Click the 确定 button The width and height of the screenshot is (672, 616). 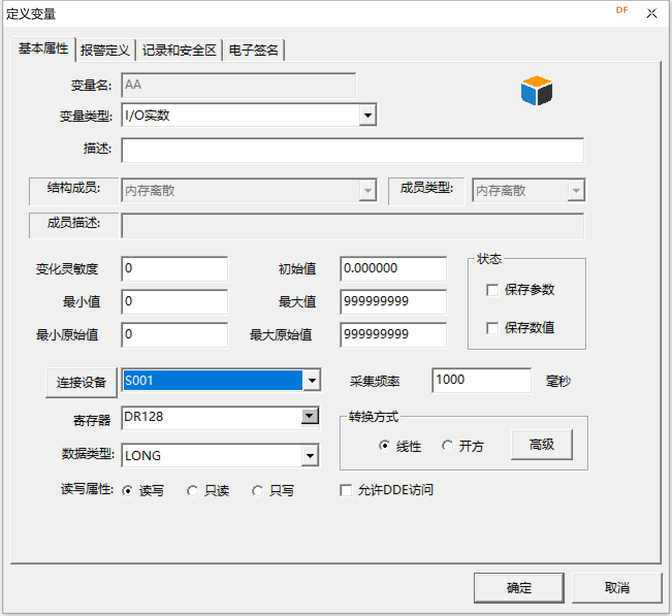[519, 588]
